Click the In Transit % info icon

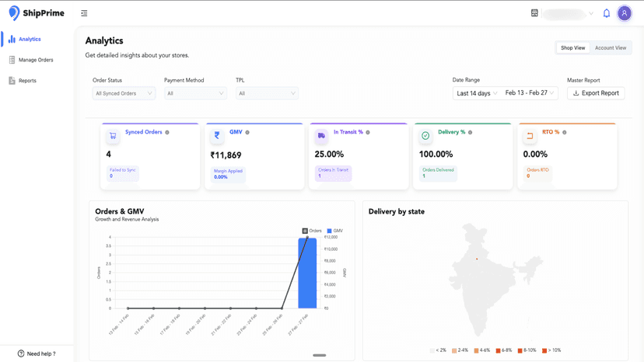(x=368, y=132)
